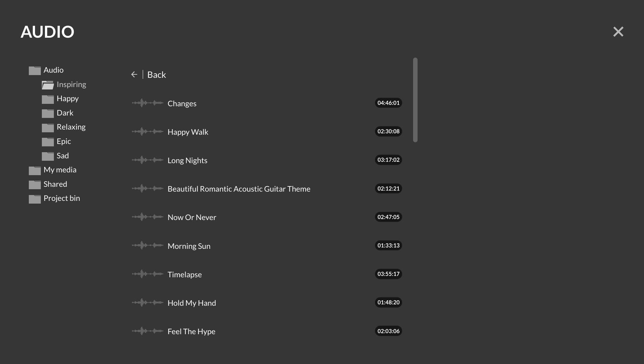
Task: Click the back arrow icon
Action: (134, 74)
